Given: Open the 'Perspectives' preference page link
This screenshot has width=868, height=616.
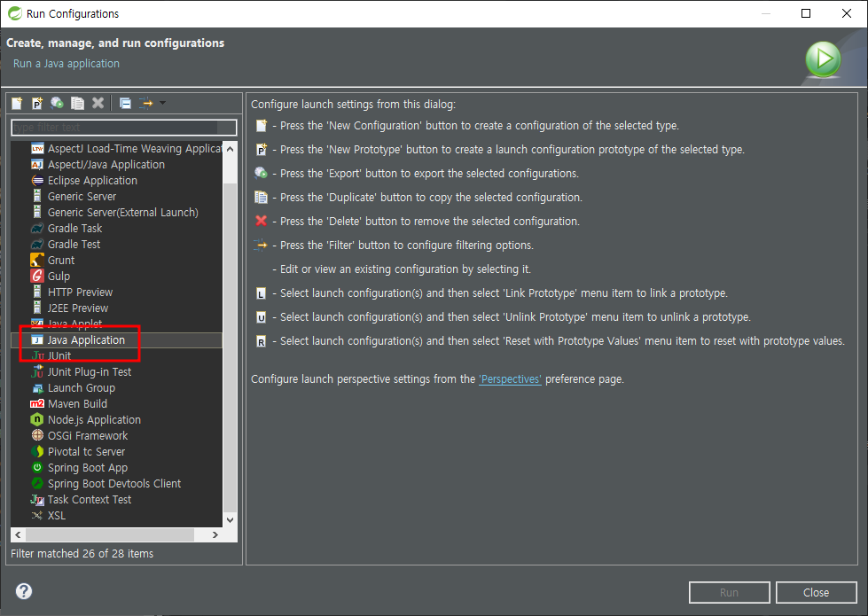Looking at the screenshot, I should point(510,379).
